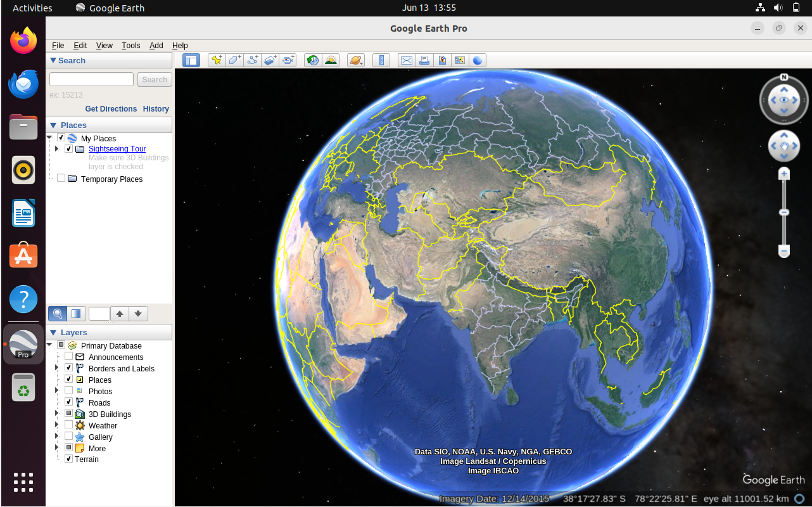Disable the Roads layer checkbox
Viewport: 812px width, 507px height.
click(x=69, y=402)
